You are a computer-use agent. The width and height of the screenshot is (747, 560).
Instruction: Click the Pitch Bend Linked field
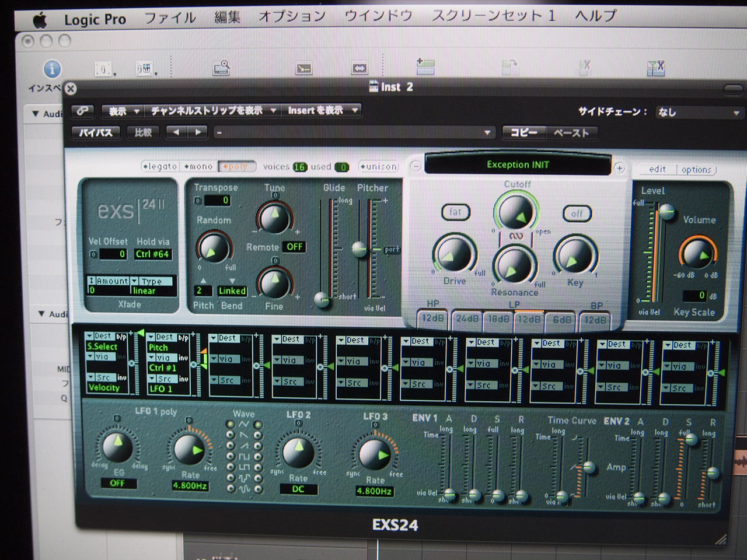pos(232,290)
